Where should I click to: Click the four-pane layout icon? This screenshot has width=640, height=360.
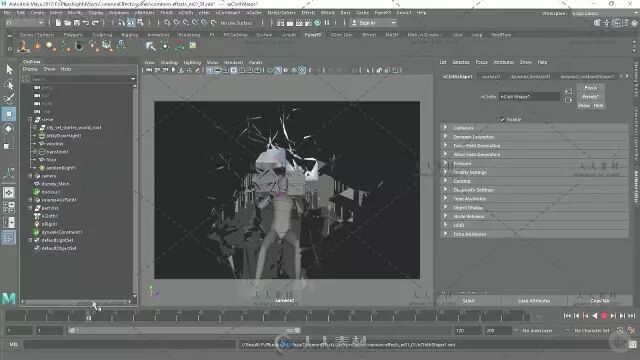pyautogui.click(x=9, y=207)
